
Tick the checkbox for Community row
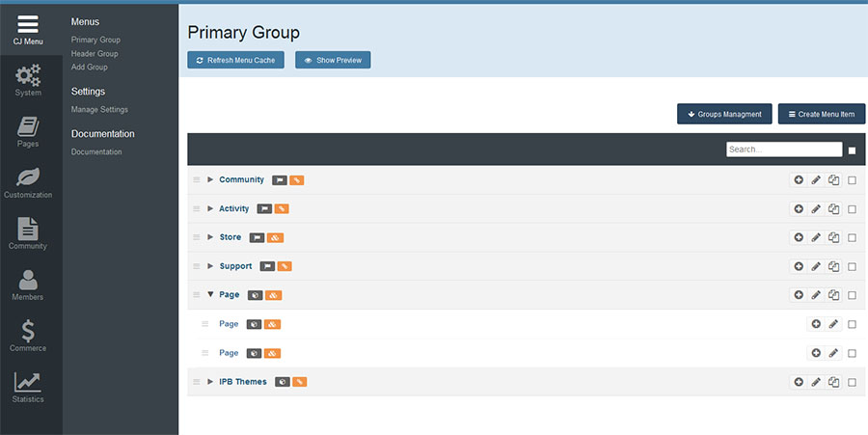[852, 180]
